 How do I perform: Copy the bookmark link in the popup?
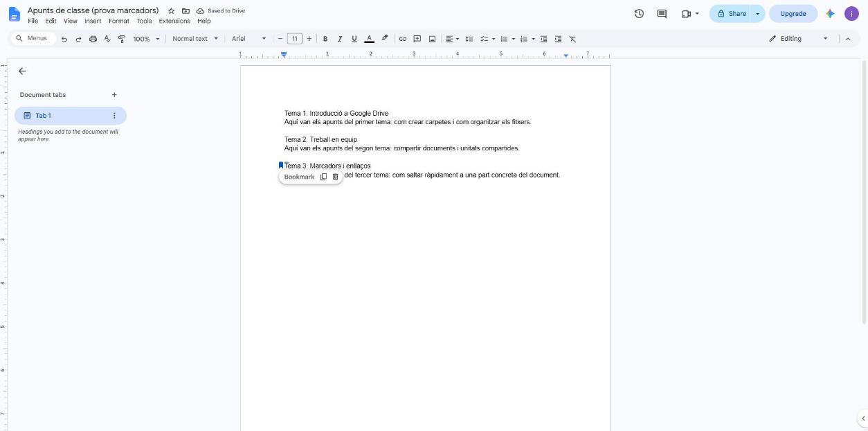(x=323, y=177)
